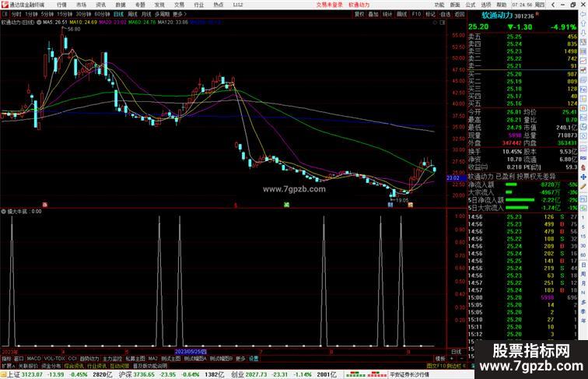The height and width of the screenshot is (379, 588).
Task: Switch to 60分钟 period
Action: [102, 14]
